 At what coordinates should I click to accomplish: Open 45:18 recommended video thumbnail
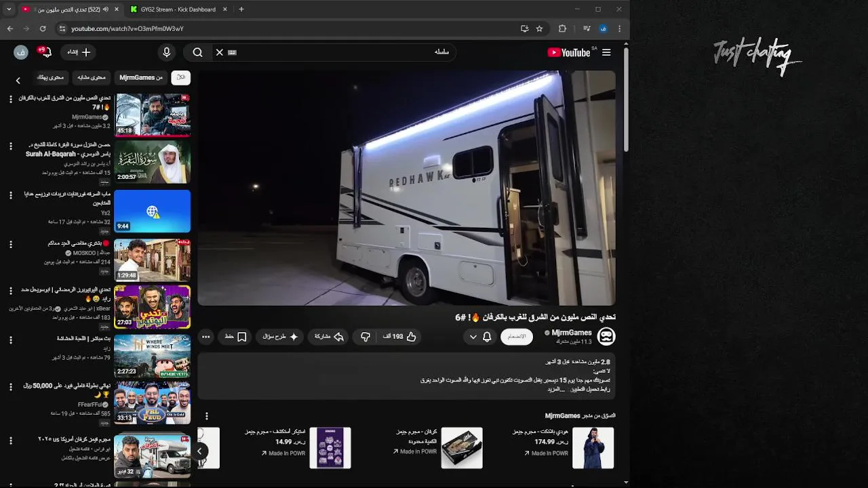(153, 115)
